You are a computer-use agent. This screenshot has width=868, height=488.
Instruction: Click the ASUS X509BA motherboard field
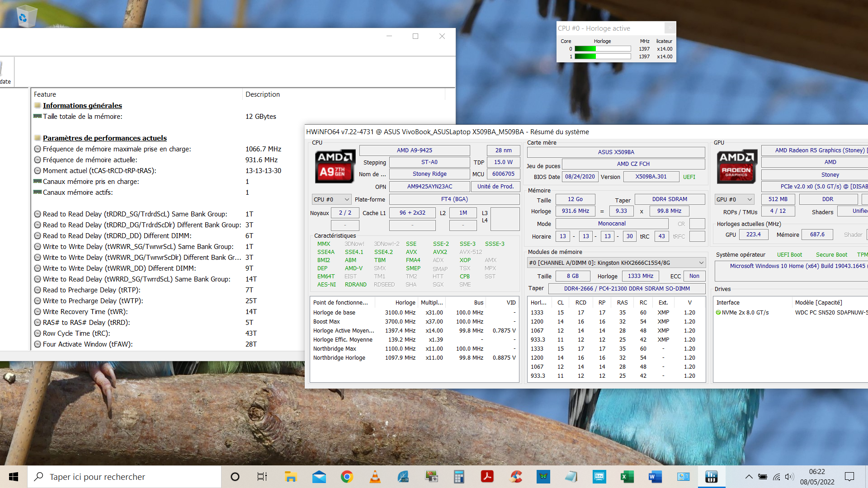pyautogui.click(x=616, y=152)
